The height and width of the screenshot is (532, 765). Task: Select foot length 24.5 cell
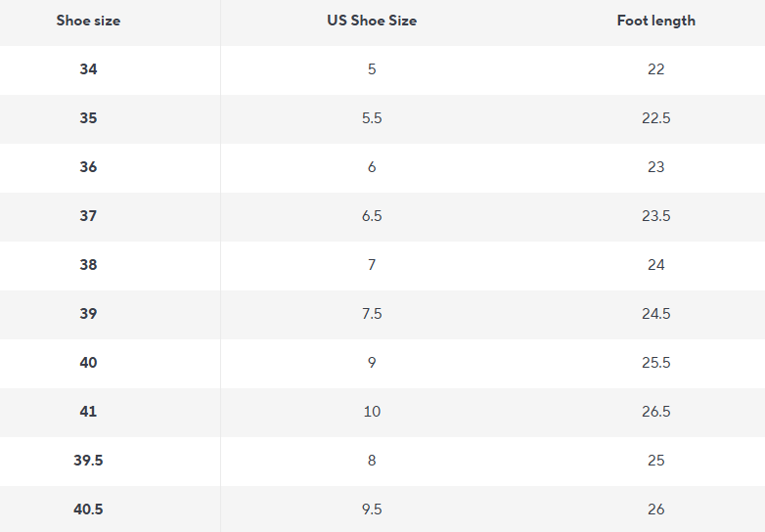click(655, 314)
